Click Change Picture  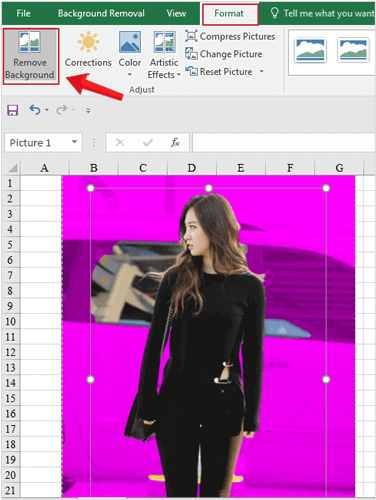coord(224,54)
